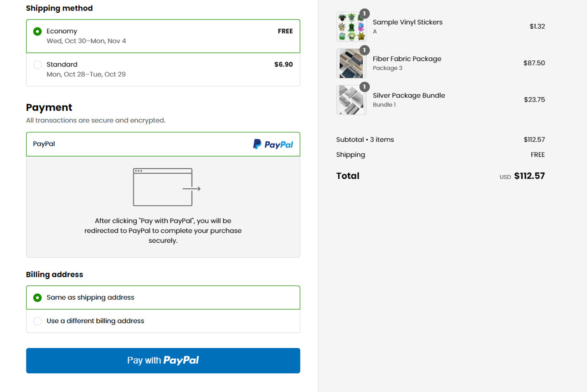Screen dimensions: 587x392
Task: Click Silver Package Bundle product thumbnail
Action: (351, 100)
